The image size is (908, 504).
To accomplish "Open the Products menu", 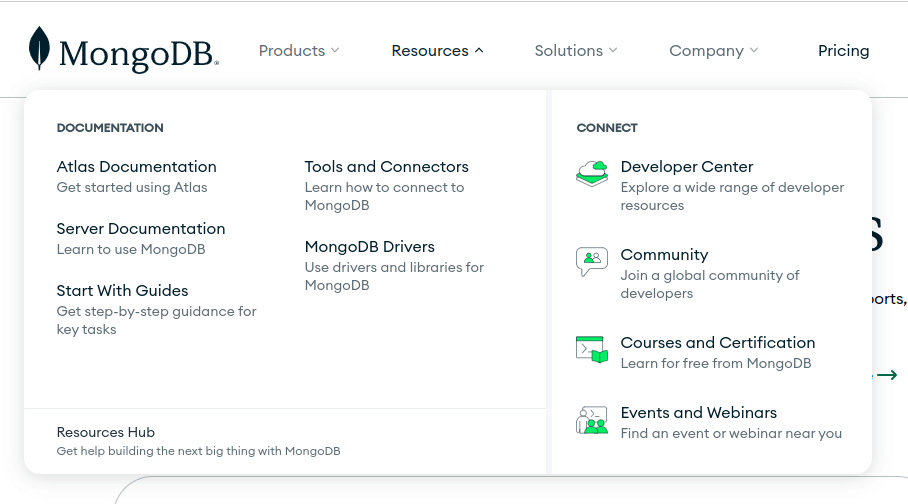I will click(292, 50).
